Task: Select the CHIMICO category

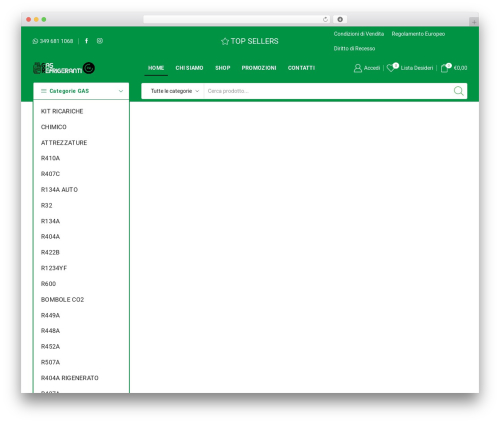Action: tap(54, 127)
